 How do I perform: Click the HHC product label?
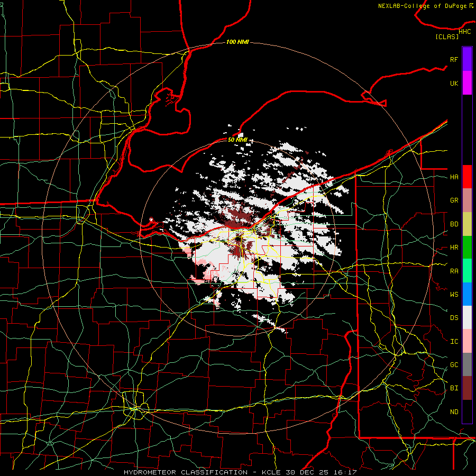tap(465, 32)
